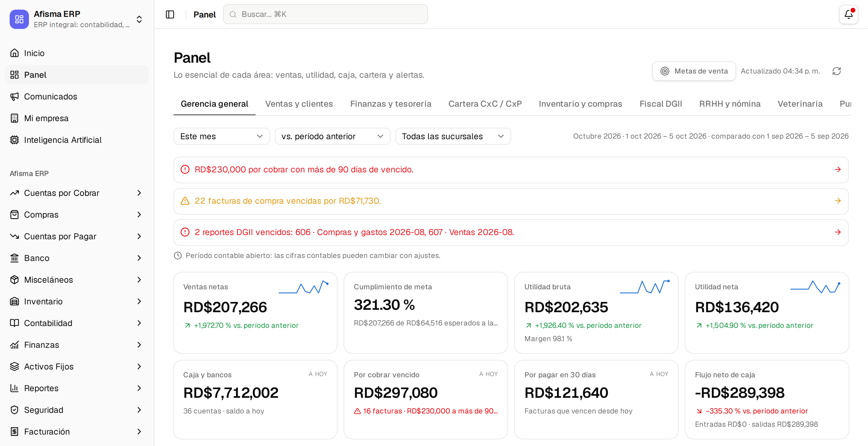The height and width of the screenshot is (446, 868).
Task: Click the Compras shopping bag icon
Action: click(14, 215)
